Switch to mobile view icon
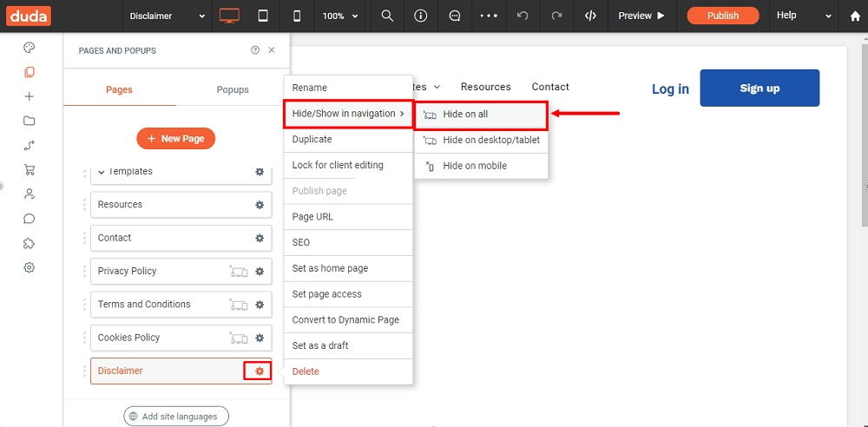 (x=297, y=16)
